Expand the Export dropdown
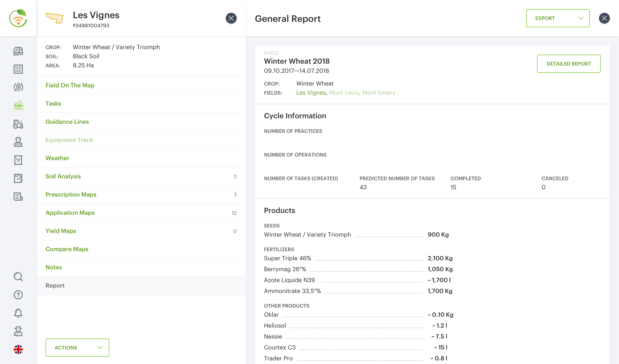The width and height of the screenshot is (619, 364). tap(550, 18)
